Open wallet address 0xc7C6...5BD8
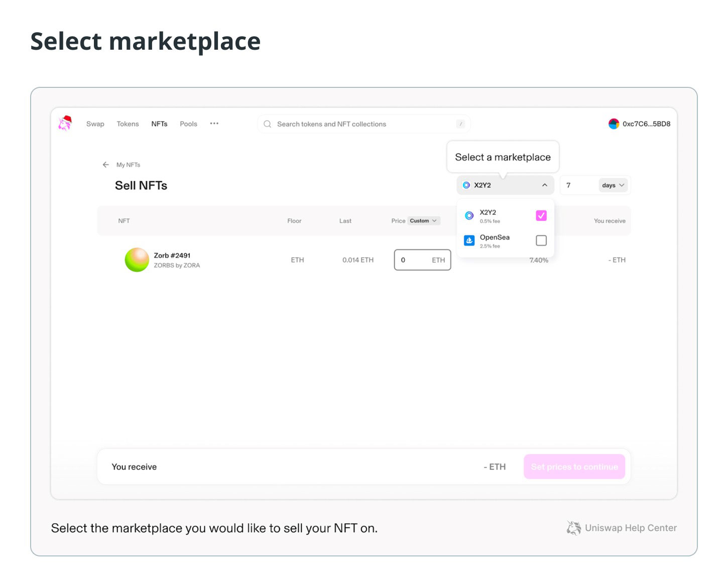This screenshot has height=584, width=728. pos(646,124)
